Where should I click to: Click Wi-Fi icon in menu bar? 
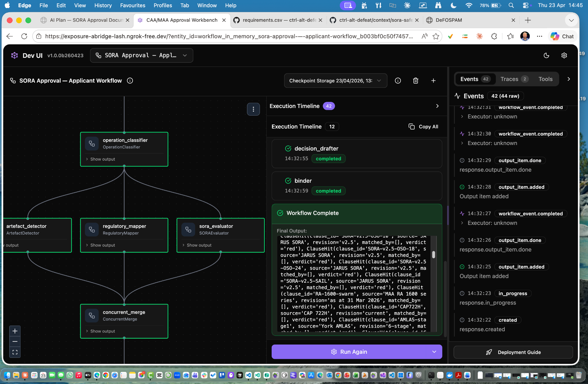tap(469, 5)
